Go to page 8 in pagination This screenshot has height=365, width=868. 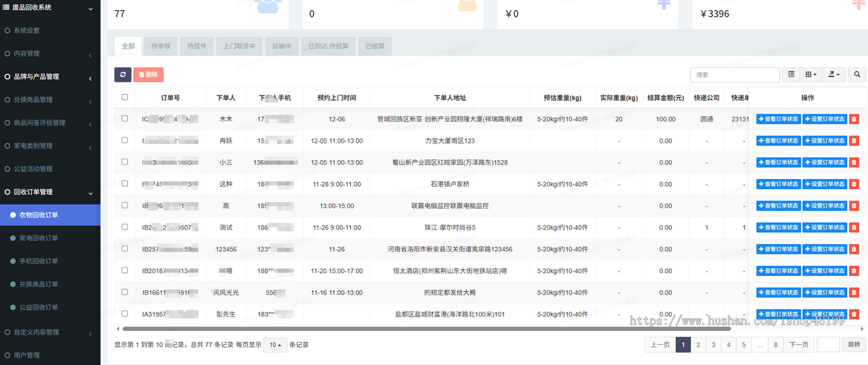(x=775, y=345)
